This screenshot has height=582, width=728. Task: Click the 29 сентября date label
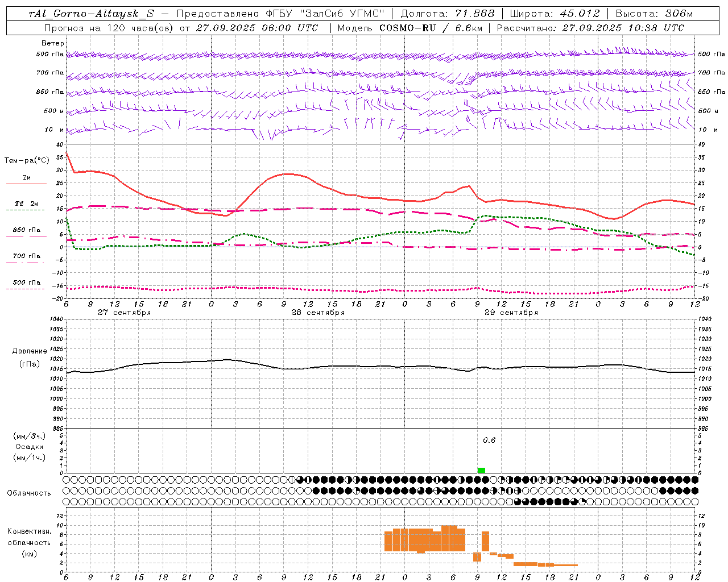[511, 313]
